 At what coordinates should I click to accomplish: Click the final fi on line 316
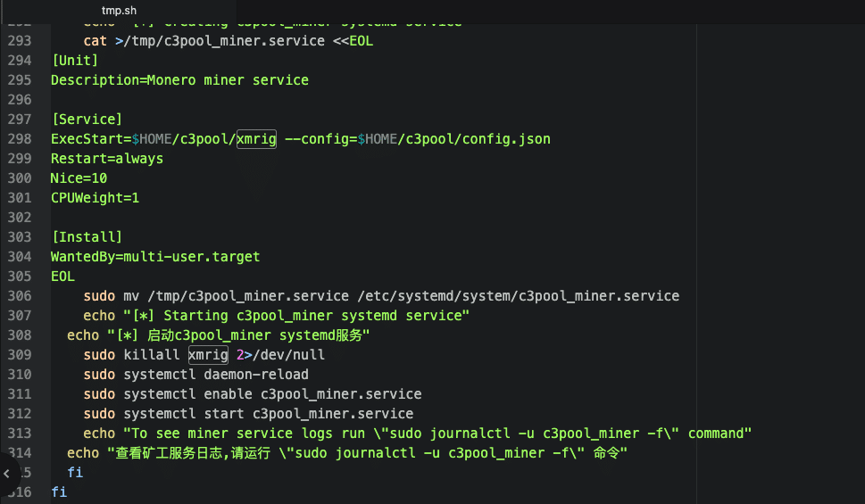(x=59, y=492)
